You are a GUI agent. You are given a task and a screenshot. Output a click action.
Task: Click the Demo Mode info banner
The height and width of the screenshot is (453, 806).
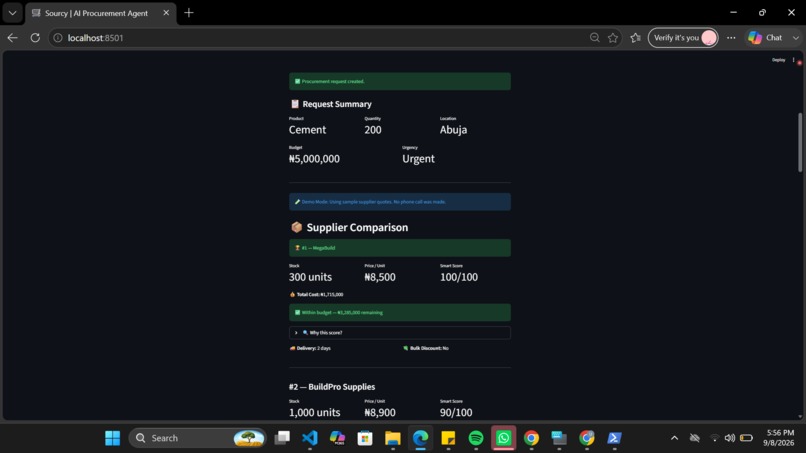pyautogui.click(x=400, y=202)
